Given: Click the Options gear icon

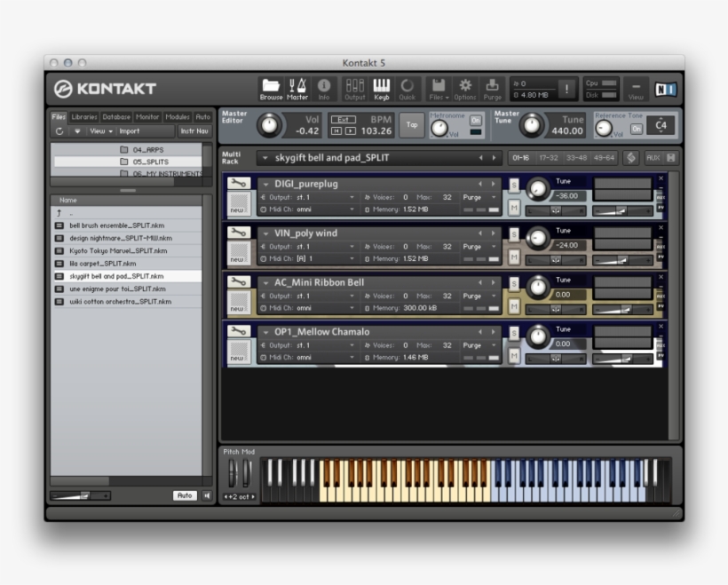Looking at the screenshot, I should tap(464, 86).
